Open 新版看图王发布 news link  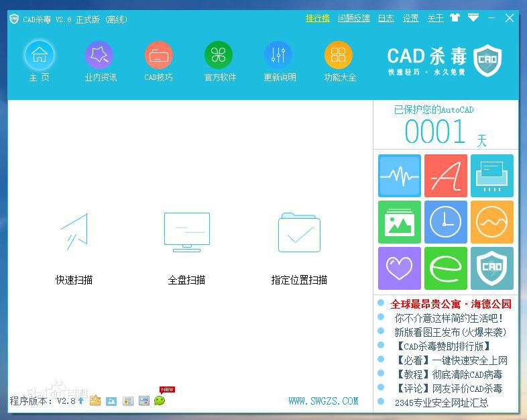pyautogui.click(x=450, y=332)
